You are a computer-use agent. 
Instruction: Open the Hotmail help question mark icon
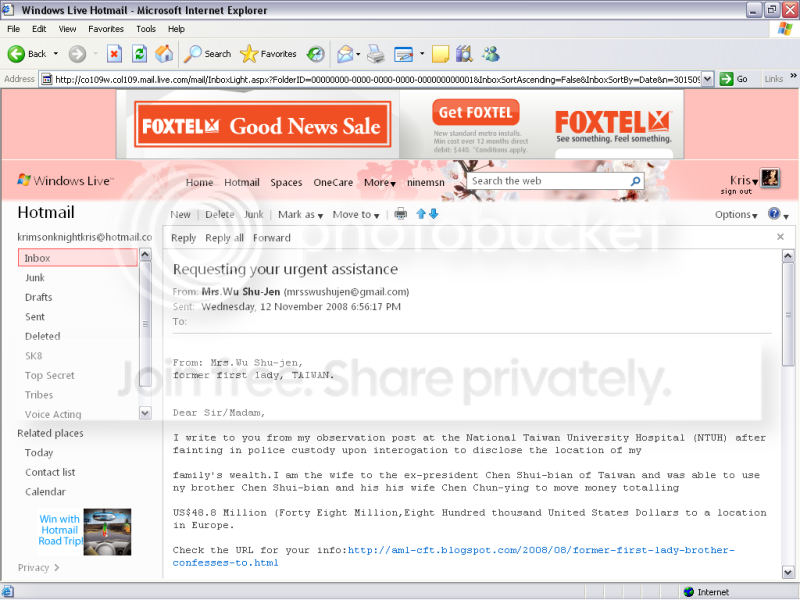pos(774,214)
